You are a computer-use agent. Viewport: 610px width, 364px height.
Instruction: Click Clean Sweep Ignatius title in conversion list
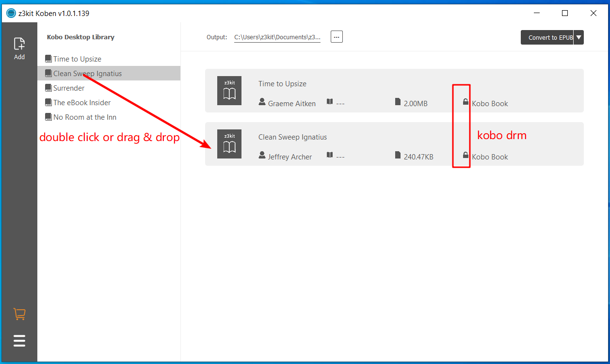click(x=293, y=137)
